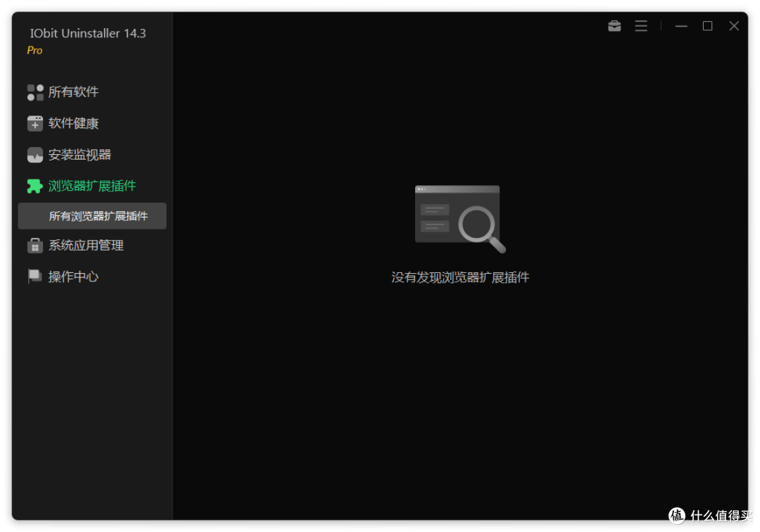Open 操作中心 section
The height and width of the screenshot is (532, 760).
click(73, 277)
